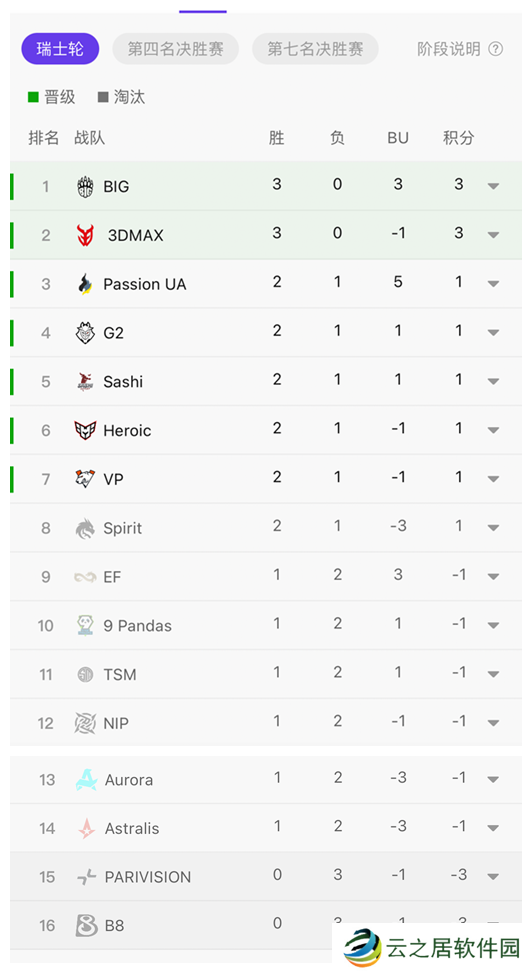The height and width of the screenshot is (973, 532).
Task: Select the 瑞士轮 tab
Action: (x=60, y=49)
